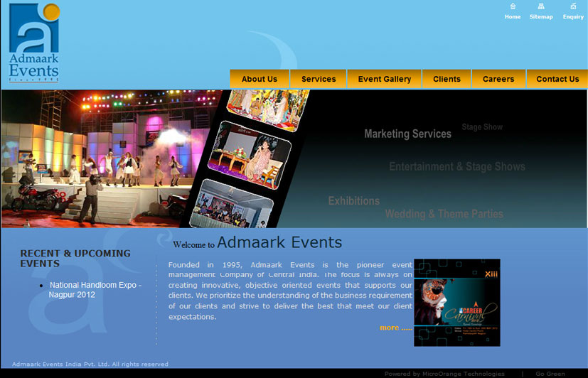Click the Exhibitions banner text
Image resolution: width=588 pixels, height=378 pixels.
pos(354,201)
